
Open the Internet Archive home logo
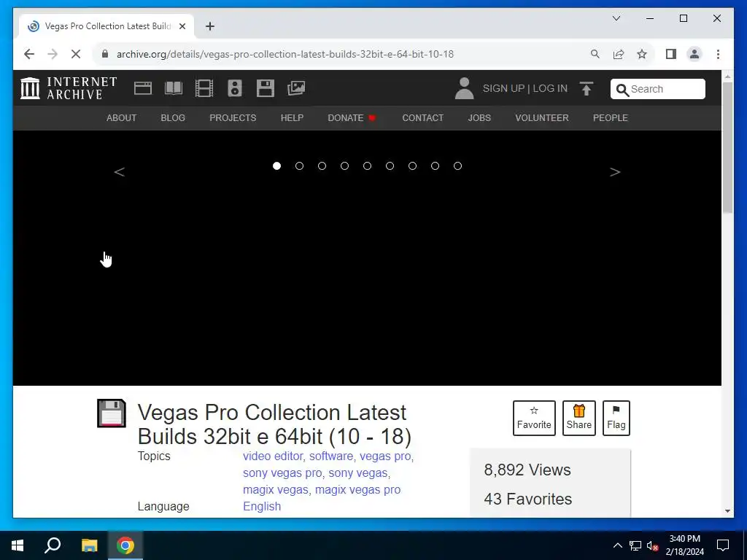tap(69, 88)
